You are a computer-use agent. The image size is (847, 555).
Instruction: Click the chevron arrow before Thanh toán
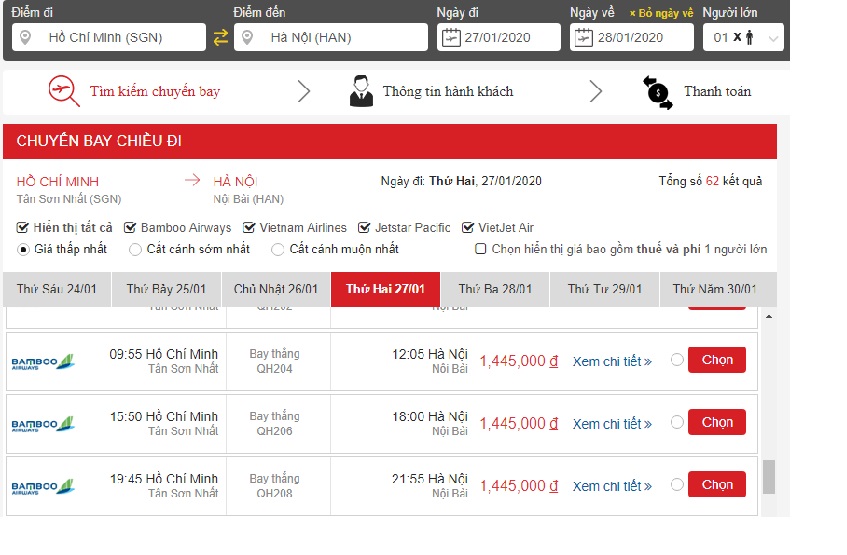click(x=595, y=91)
